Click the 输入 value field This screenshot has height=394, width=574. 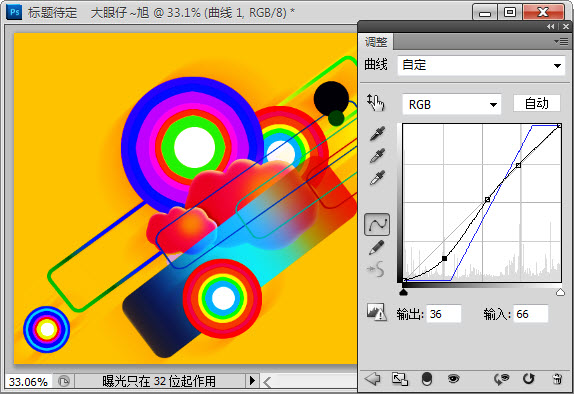click(530, 314)
